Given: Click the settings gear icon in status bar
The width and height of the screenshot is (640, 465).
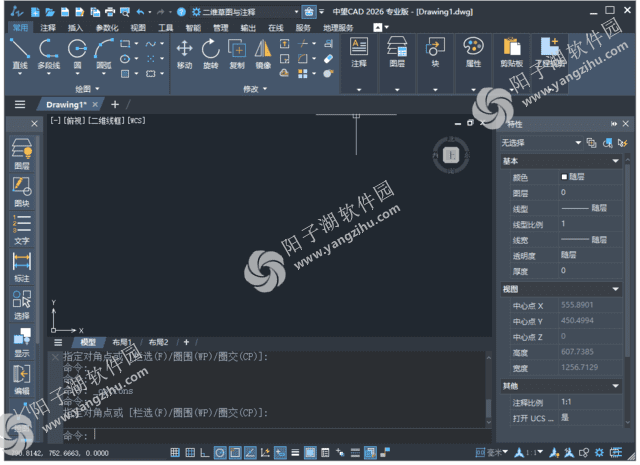Looking at the screenshot, I should (599, 452).
